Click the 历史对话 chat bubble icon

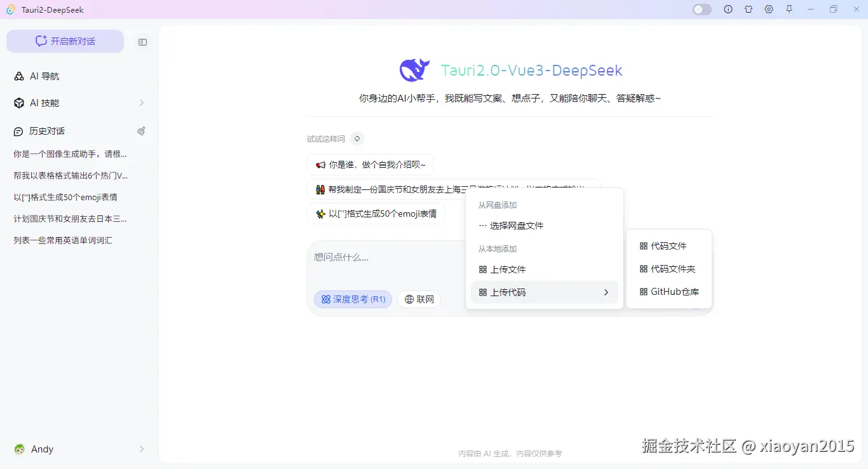click(x=18, y=131)
